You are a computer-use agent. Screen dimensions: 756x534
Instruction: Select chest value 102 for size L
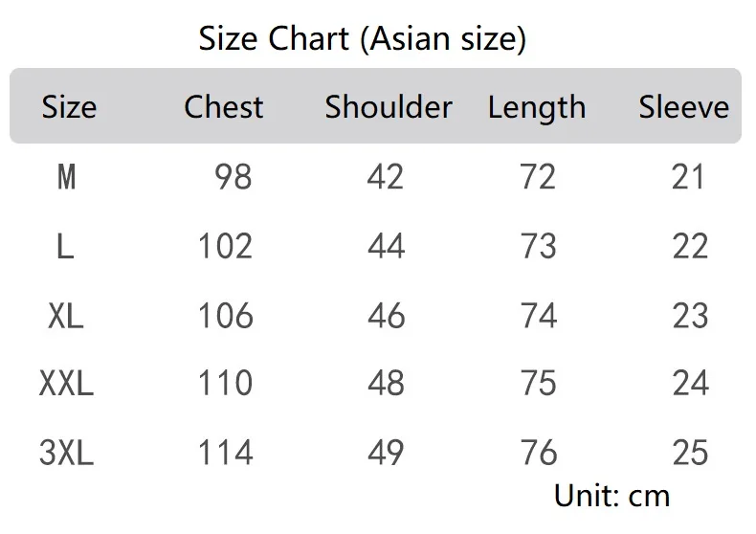coord(225,247)
